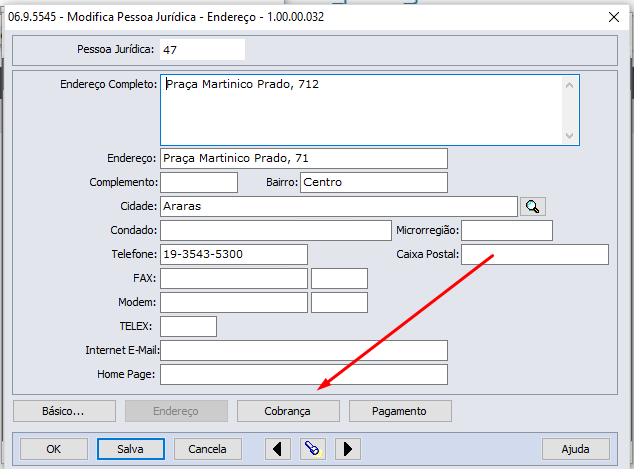Click the Bairro field containing Centro
634x469 pixels.
(x=374, y=182)
